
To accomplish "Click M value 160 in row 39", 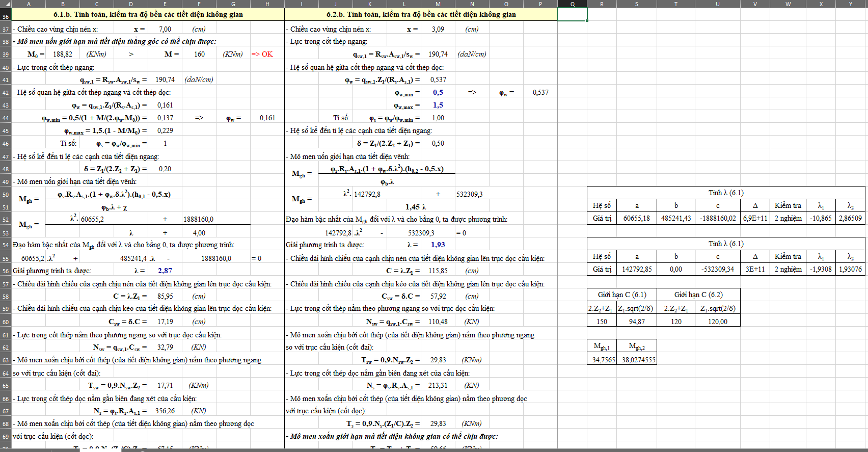I will 199,54.
